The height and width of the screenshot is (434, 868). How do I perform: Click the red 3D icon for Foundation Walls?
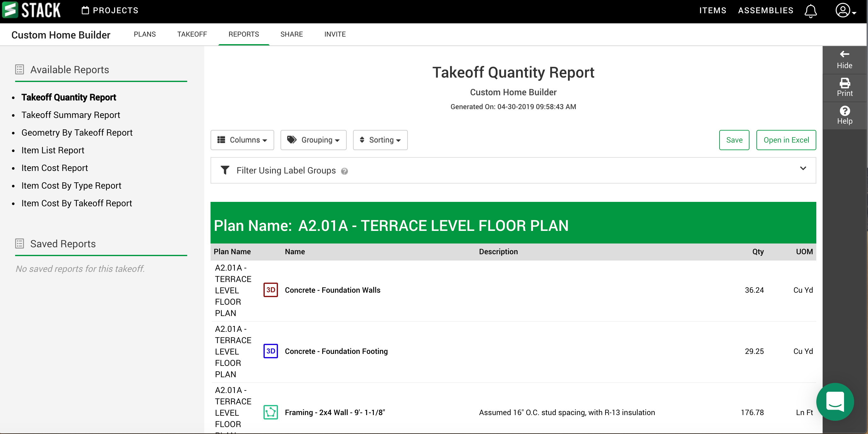[270, 290]
